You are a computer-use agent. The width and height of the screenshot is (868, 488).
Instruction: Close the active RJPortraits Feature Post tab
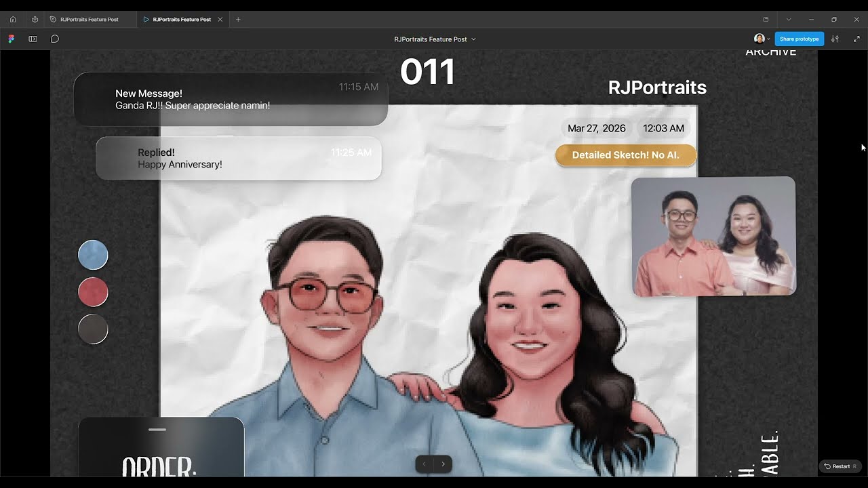pos(220,20)
